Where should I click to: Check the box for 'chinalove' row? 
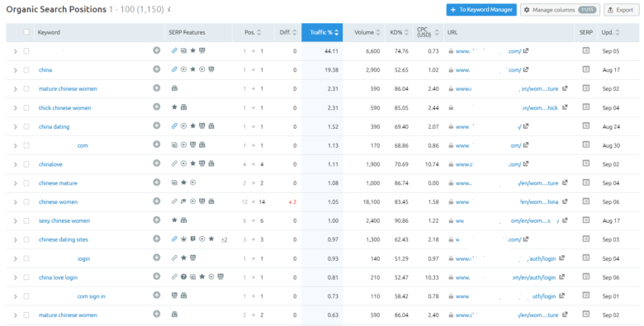click(26, 164)
